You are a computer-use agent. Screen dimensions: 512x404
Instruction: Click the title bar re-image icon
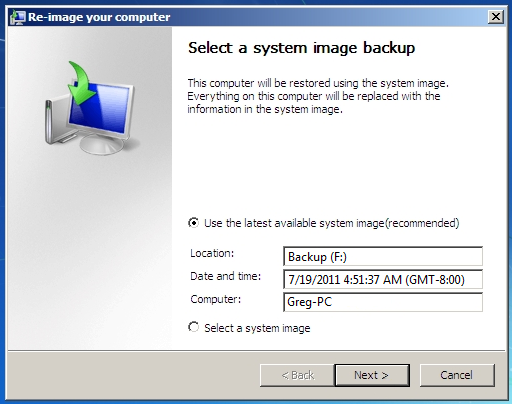pyautogui.click(x=18, y=17)
